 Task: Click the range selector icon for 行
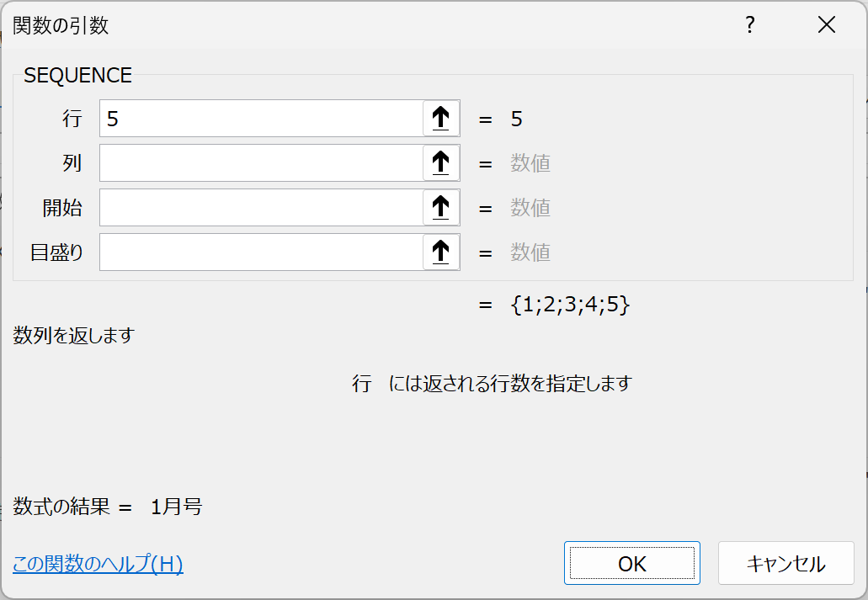click(x=441, y=119)
